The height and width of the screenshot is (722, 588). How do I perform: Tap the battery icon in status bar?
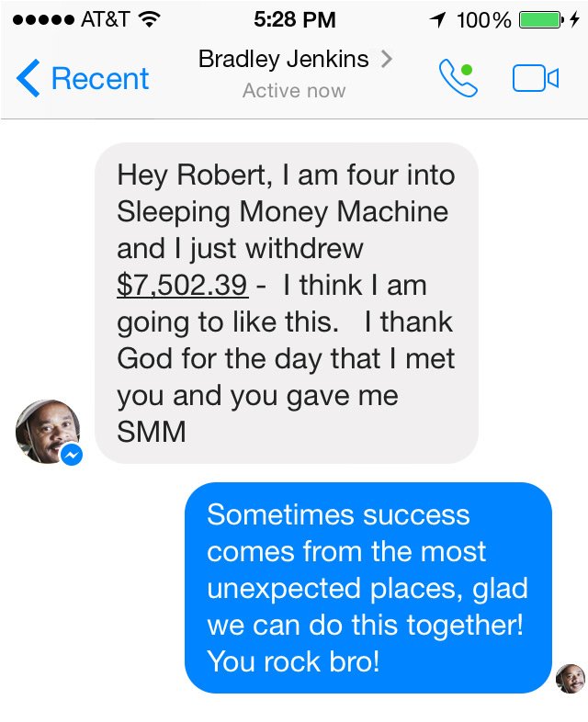[539, 18]
